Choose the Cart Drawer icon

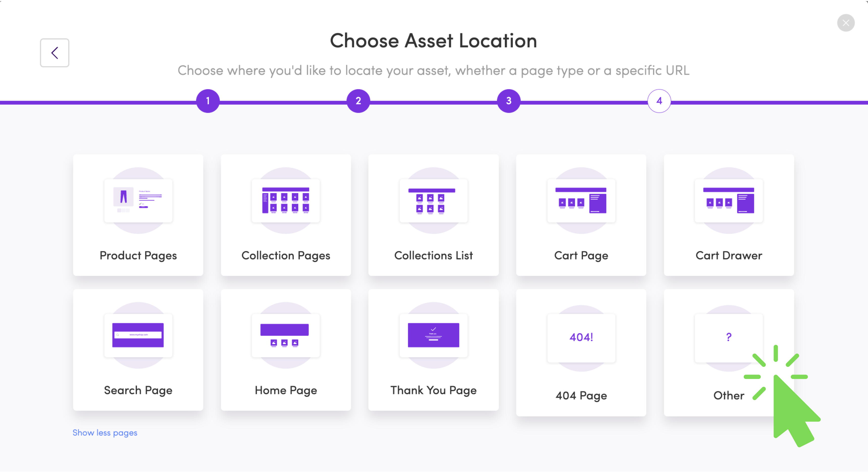[x=728, y=201]
